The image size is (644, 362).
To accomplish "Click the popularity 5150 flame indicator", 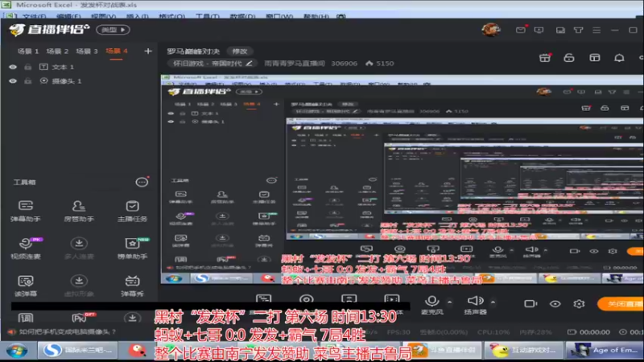I will click(379, 64).
